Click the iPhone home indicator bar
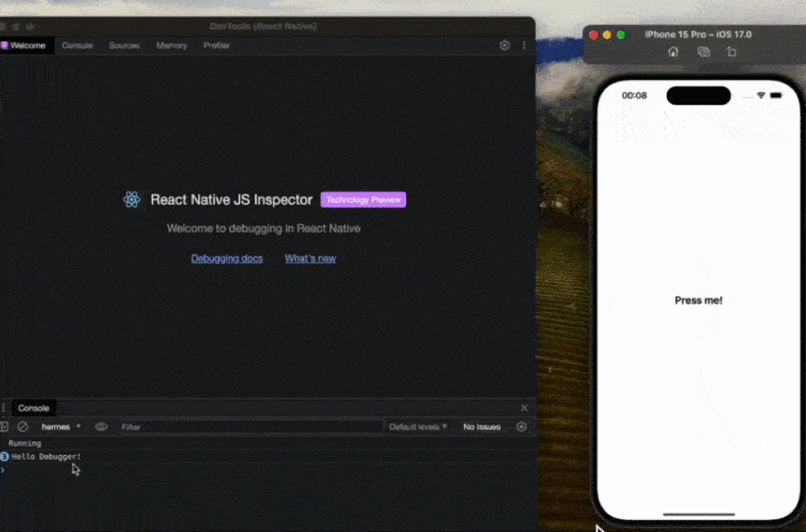806x532 pixels. point(698,514)
